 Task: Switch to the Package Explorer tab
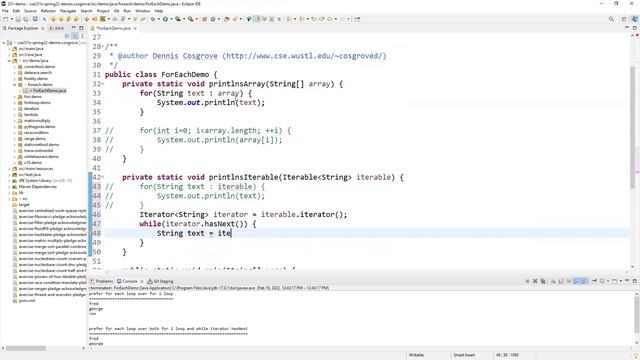click(x=22, y=28)
